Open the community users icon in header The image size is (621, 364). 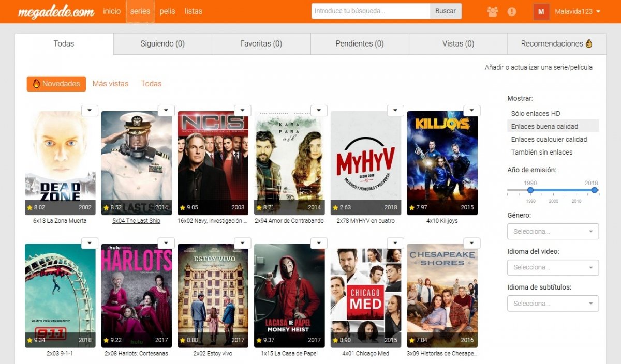(x=492, y=11)
